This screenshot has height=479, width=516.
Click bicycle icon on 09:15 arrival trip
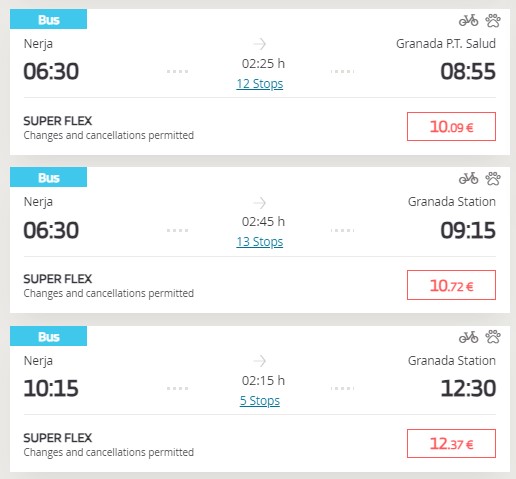pos(468,178)
